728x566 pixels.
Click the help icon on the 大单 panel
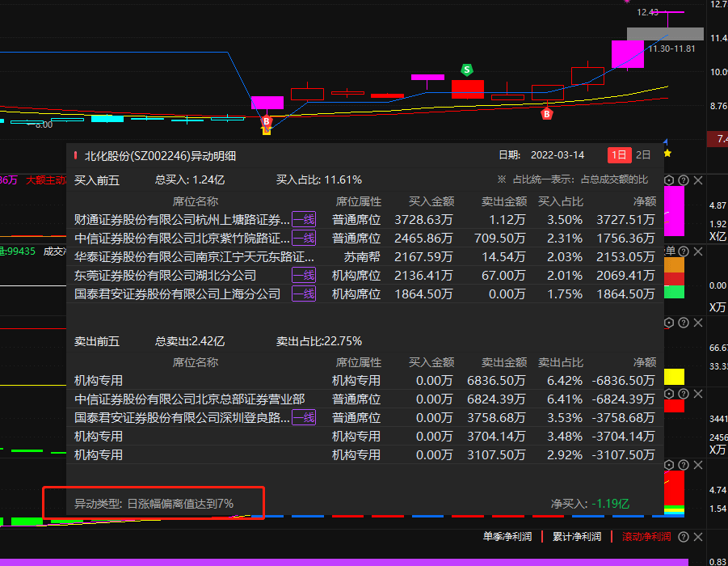point(683,251)
